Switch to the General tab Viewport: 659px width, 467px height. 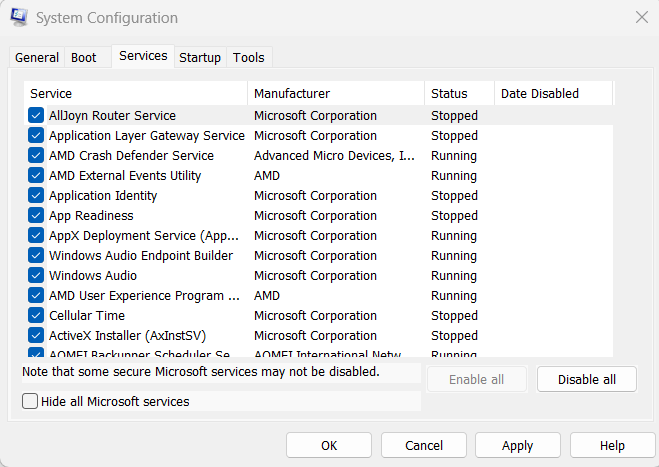tap(37, 58)
